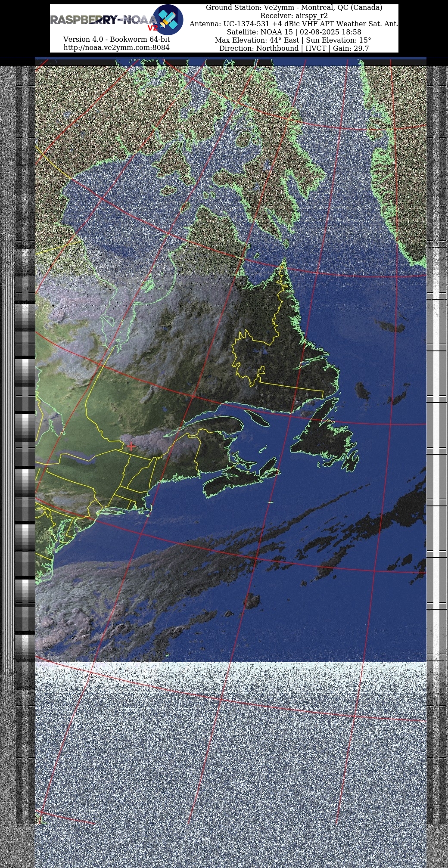Click the red cross ground station marker

tap(131, 446)
